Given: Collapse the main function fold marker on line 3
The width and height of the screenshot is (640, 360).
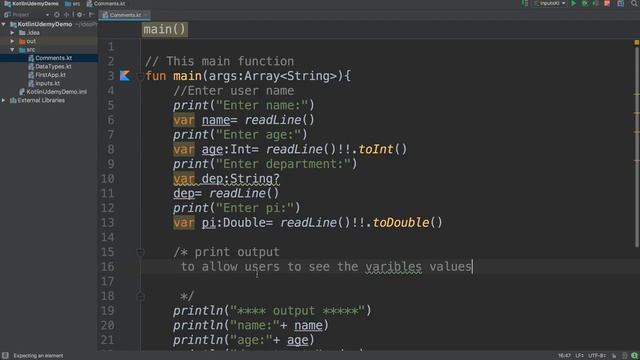Looking at the screenshot, I should click(140, 76).
